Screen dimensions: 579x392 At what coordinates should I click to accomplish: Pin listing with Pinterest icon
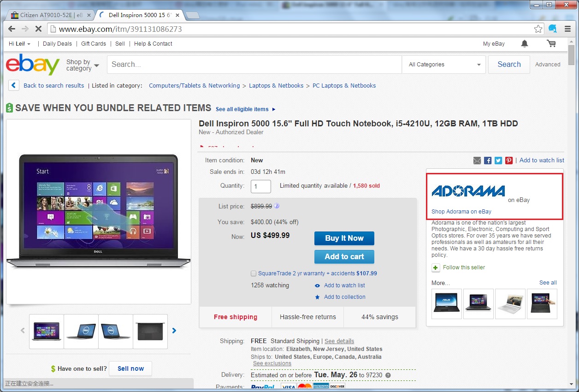coord(509,160)
